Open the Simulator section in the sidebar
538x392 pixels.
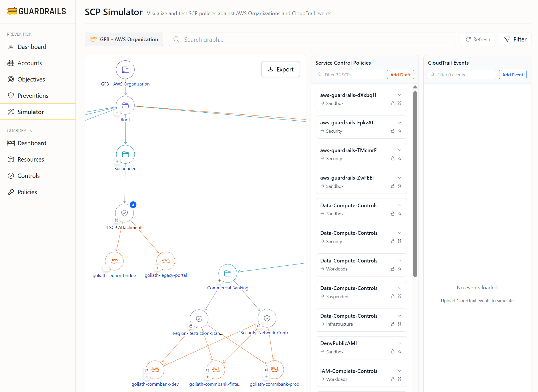coord(31,112)
